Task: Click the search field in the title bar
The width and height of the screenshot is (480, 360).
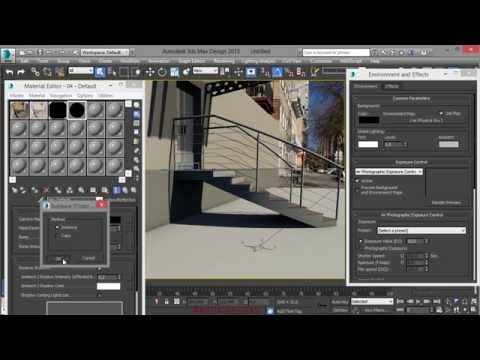Action: pos(336,52)
